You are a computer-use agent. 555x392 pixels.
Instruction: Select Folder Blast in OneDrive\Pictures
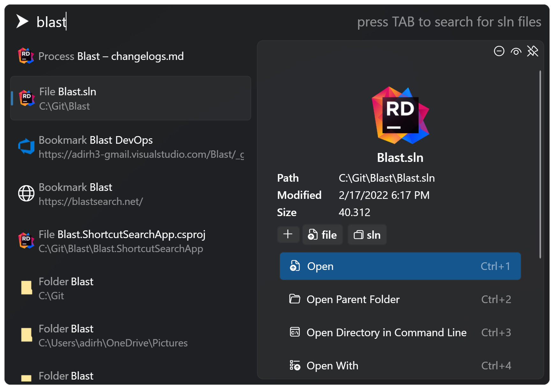tap(131, 336)
